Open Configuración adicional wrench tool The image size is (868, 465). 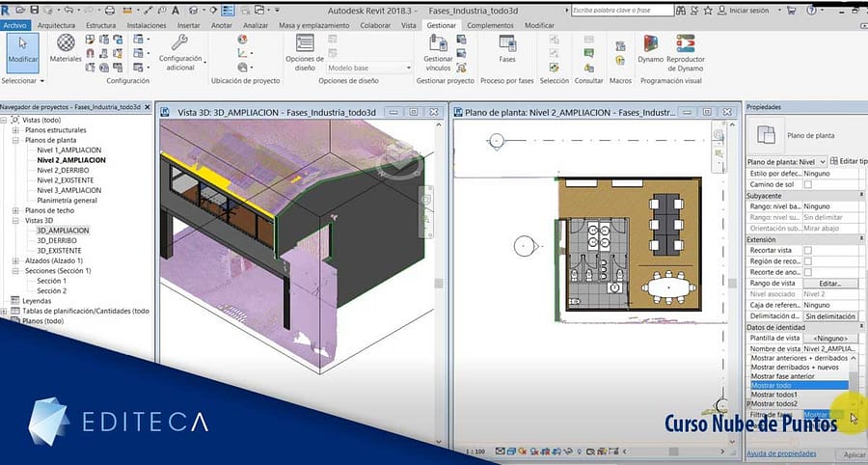click(x=180, y=53)
